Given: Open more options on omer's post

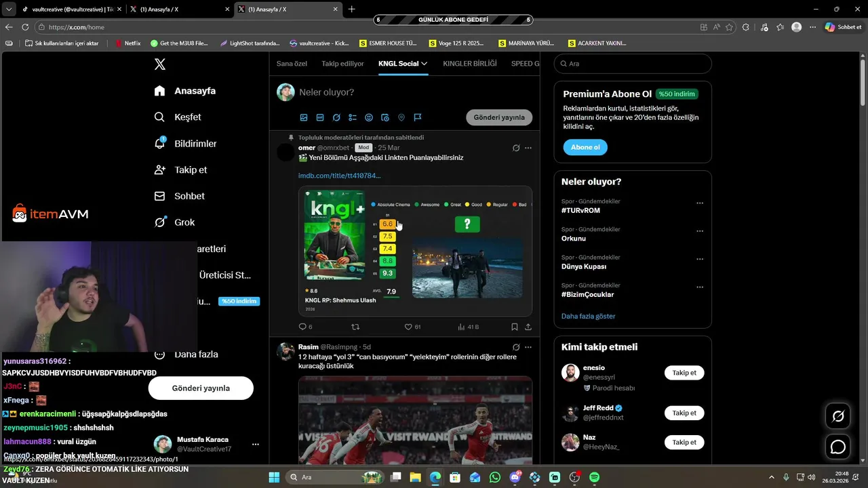Looking at the screenshot, I should click(x=528, y=148).
